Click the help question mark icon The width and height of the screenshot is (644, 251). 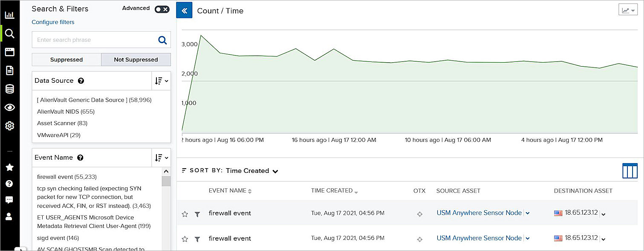click(x=9, y=184)
